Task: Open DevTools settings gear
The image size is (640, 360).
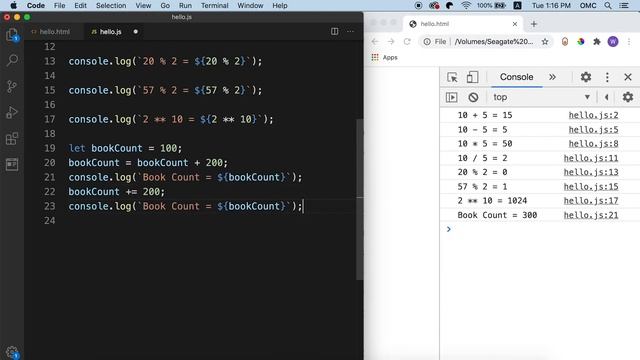Action: click(586, 77)
